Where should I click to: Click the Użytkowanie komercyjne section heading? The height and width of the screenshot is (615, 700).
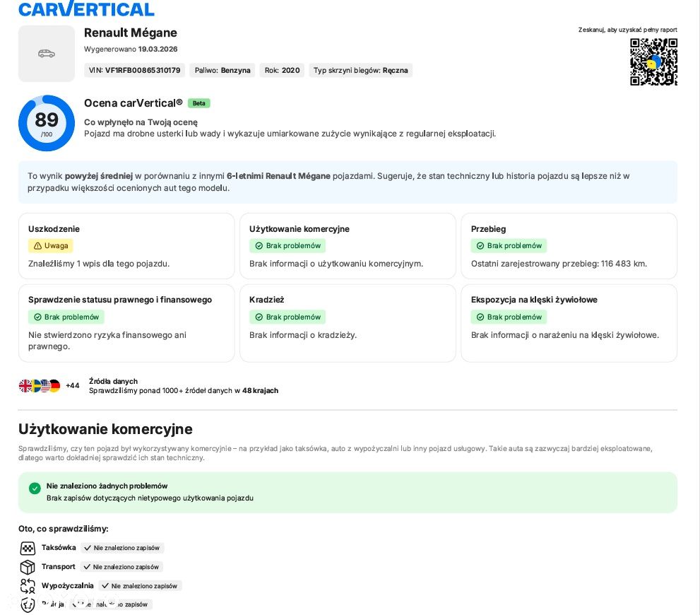click(105, 429)
